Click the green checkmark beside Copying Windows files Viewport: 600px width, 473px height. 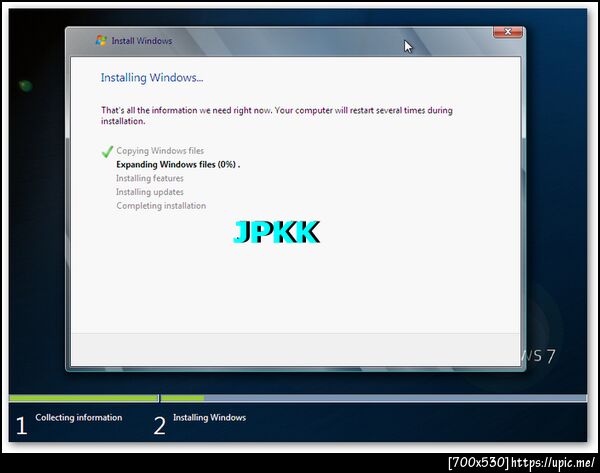click(x=107, y=152)
